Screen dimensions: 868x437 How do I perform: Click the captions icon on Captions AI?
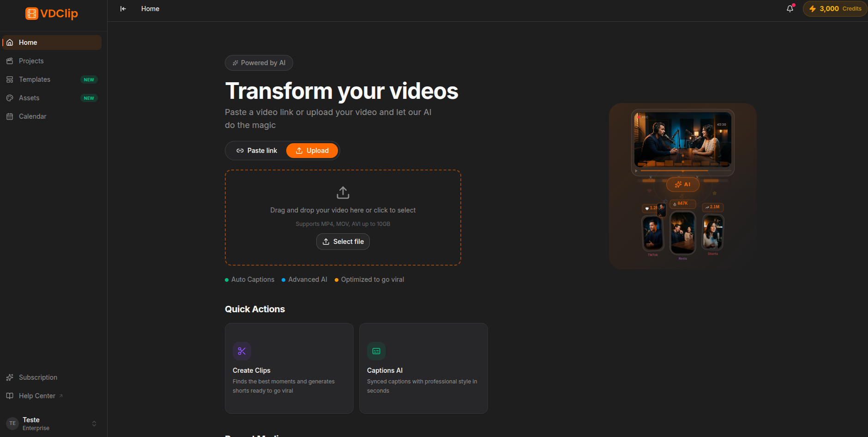pos(376,351)
